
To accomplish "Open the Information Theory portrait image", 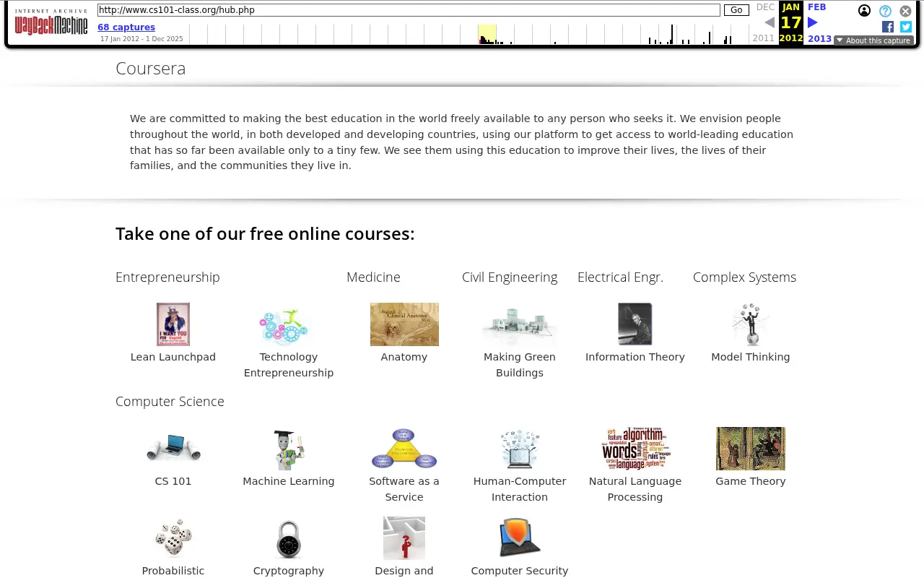I will pyautogui.click(x=635, y=324).
